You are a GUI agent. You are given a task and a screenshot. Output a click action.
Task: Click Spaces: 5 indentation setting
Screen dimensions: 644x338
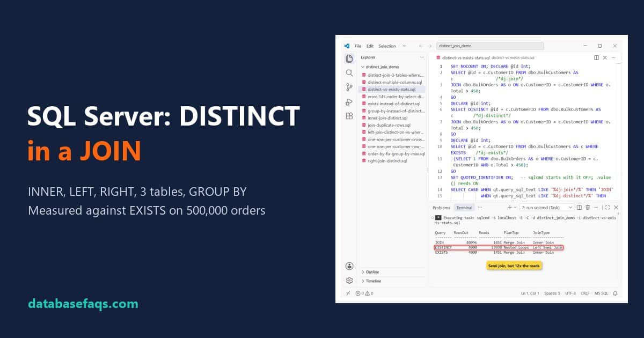click(x=552, y=293)
